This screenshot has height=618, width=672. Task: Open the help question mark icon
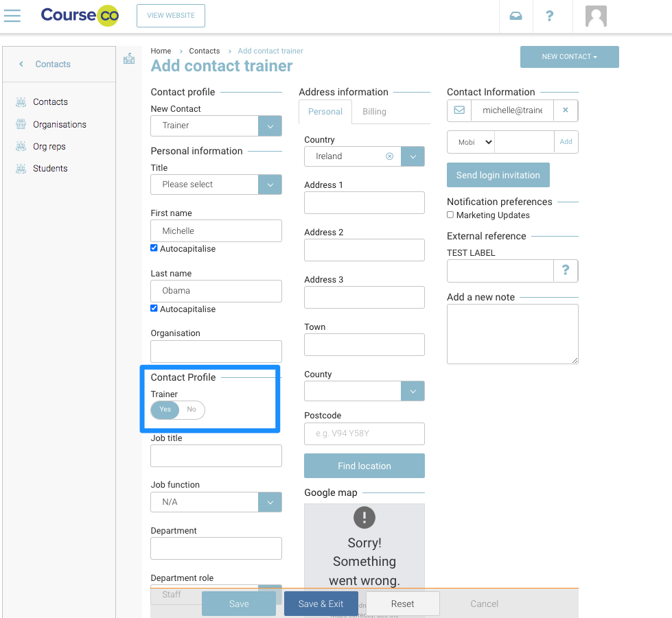[549, 16]
